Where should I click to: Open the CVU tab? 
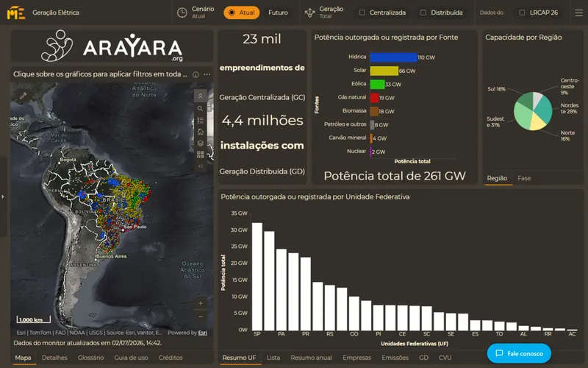point(445,358)
